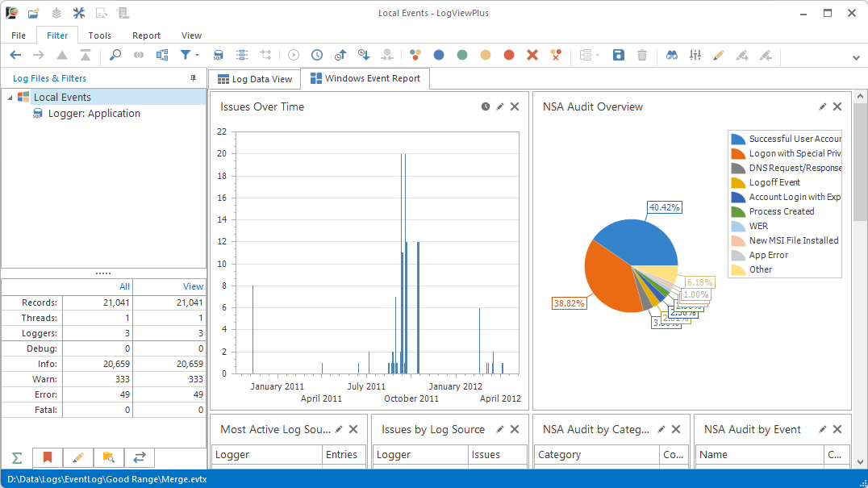This screenshot has width=868, height=488.
Task: Select the Windows Event Report tab
Action: (x=365, y=78)
